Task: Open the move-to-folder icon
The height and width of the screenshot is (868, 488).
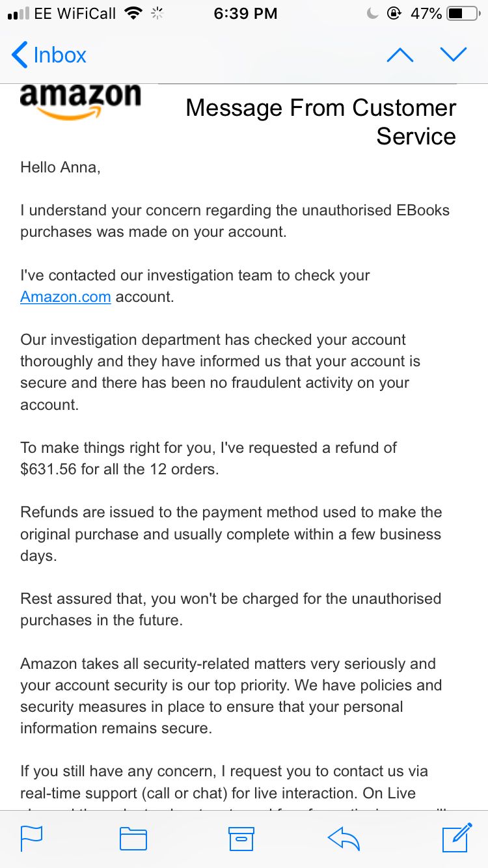Action: tap(133, 839)
